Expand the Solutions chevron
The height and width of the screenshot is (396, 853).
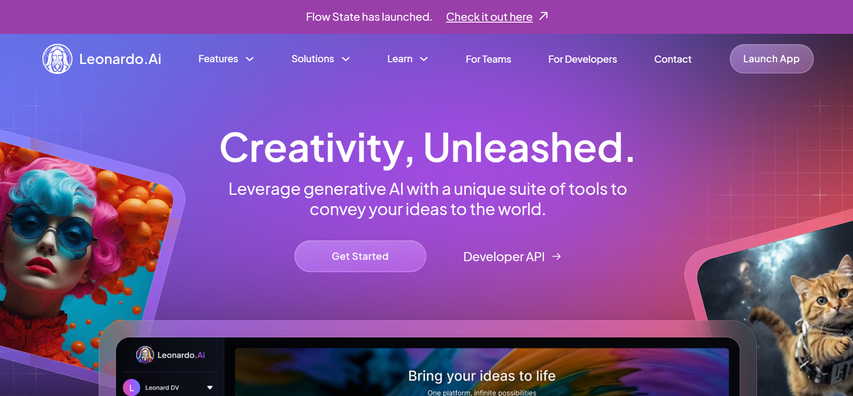pos(345,59)
